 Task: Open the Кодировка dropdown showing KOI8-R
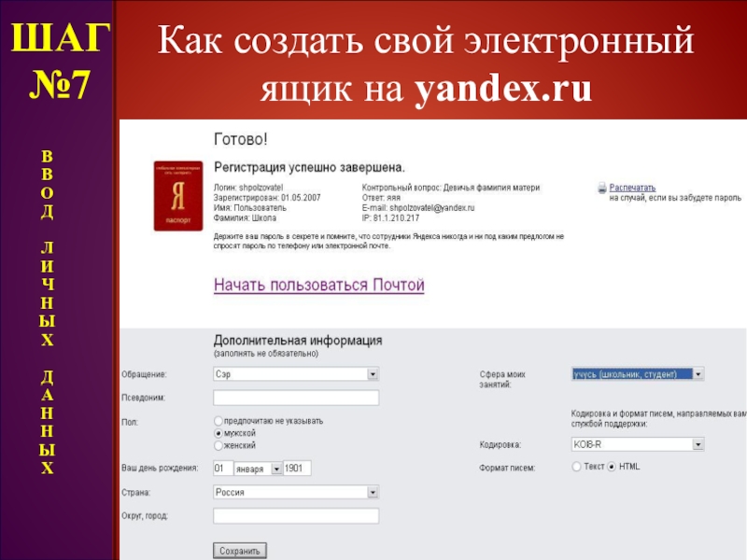638,444
